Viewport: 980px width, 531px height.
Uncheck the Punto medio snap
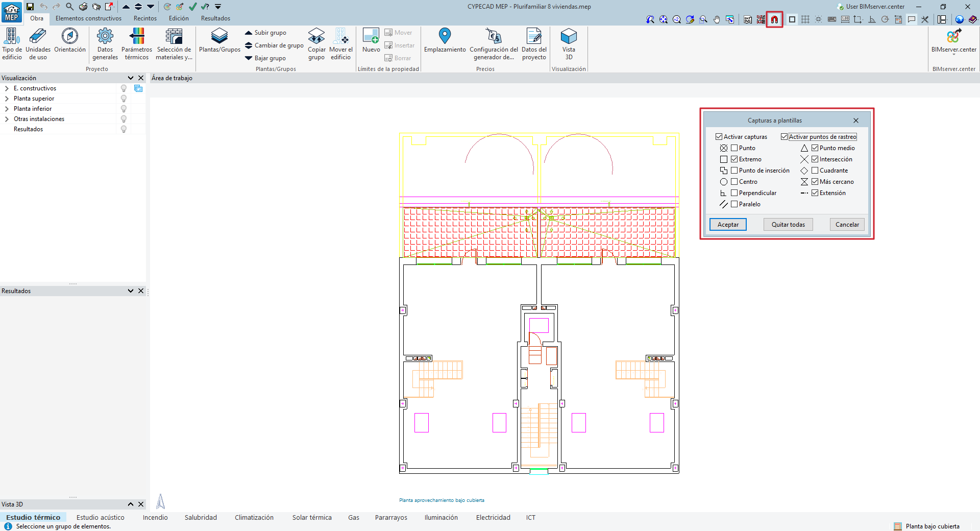(x=815, y=148)
